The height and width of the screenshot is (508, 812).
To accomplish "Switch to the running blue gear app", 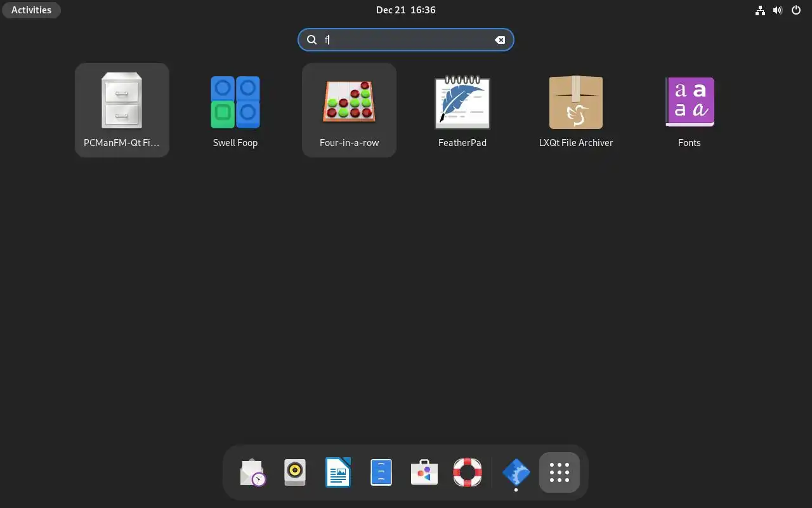I will coord(516,472).
